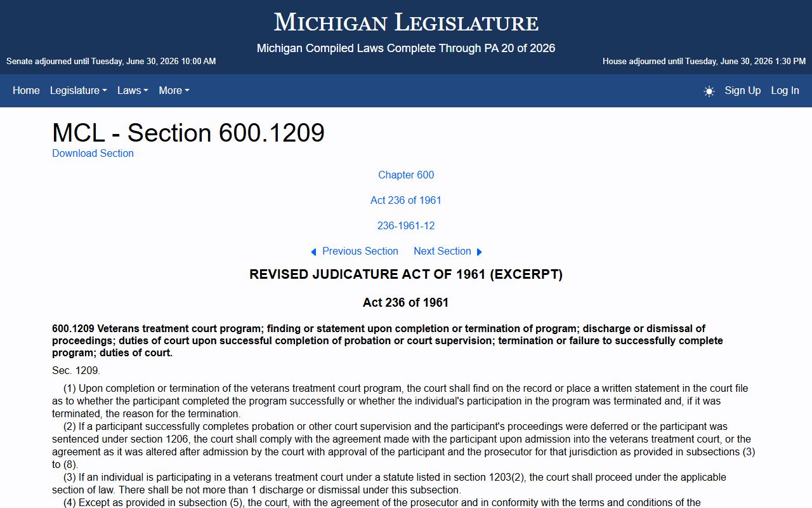
Task: Click the bold 600.1209 Veterans treatment court catchline
Action: coord(388,340)
